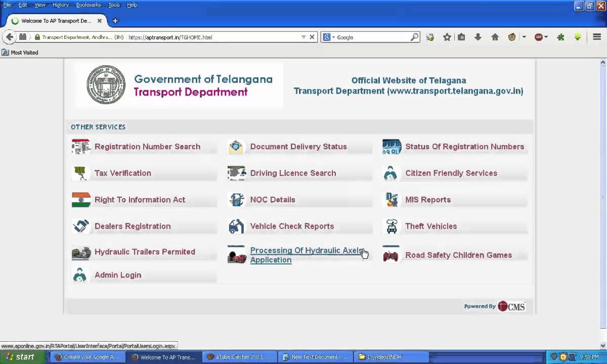Open the Bookmarks menu
The width and height of the screenshot is (607, 364).
click(x=88, y=5)
